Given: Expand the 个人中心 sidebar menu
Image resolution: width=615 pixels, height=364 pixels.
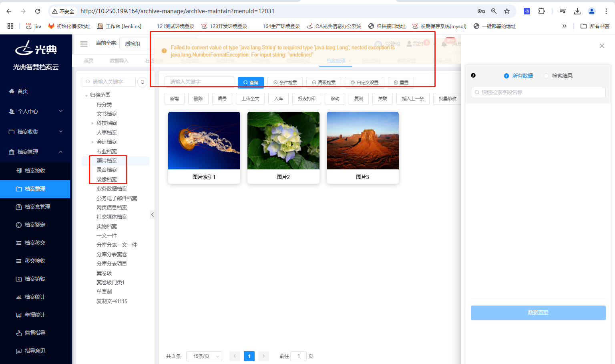Looking at the screenshot, I should coord(35,111).
